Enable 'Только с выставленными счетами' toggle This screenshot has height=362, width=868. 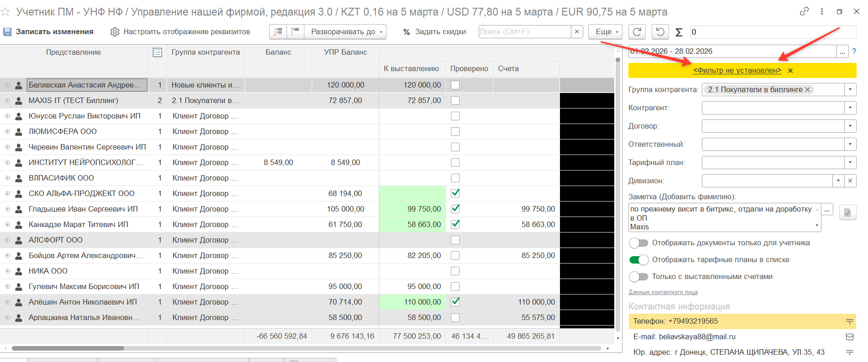(x=638, y=277)
